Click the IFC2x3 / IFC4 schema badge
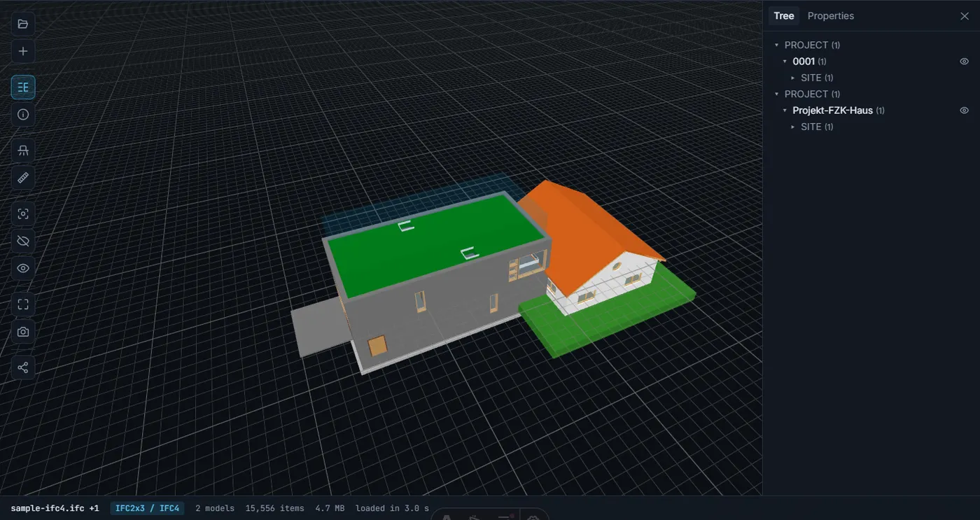980x520 pixels. 147,508
